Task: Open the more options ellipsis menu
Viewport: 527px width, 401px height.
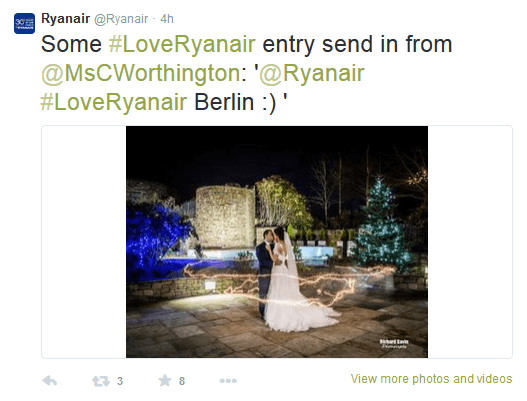Action: pos(228,381)
